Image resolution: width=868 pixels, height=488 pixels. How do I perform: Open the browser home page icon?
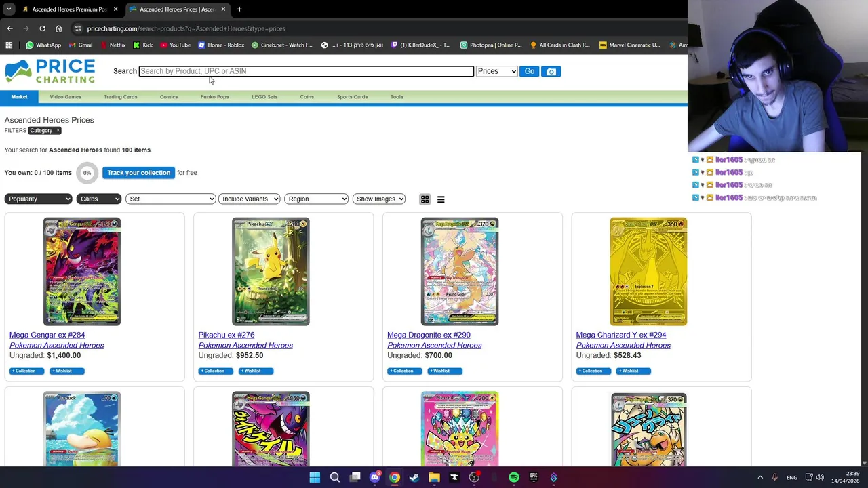point(58,28)
